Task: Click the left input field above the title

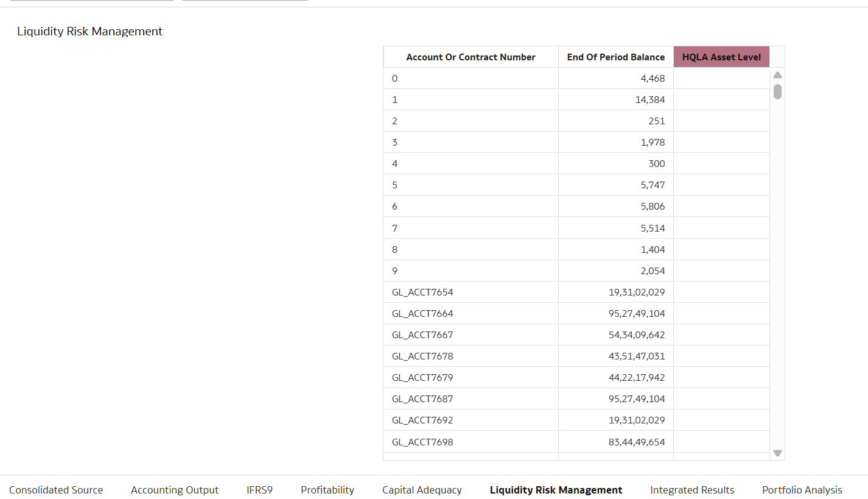Action: coord(91,1)
